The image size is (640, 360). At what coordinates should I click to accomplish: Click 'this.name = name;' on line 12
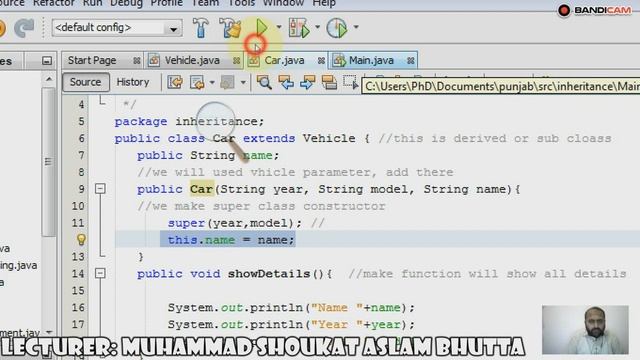tap(231, 240)
